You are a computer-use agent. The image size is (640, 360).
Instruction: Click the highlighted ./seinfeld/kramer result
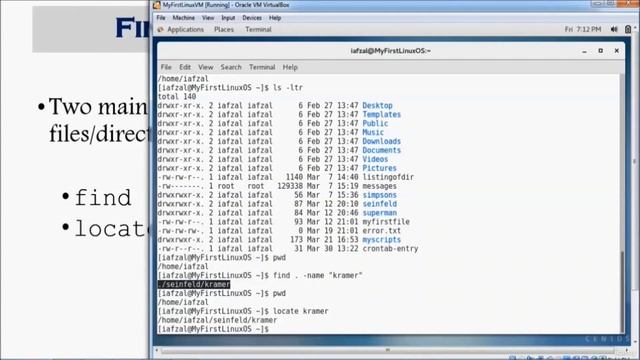click(x=194, y=284)
